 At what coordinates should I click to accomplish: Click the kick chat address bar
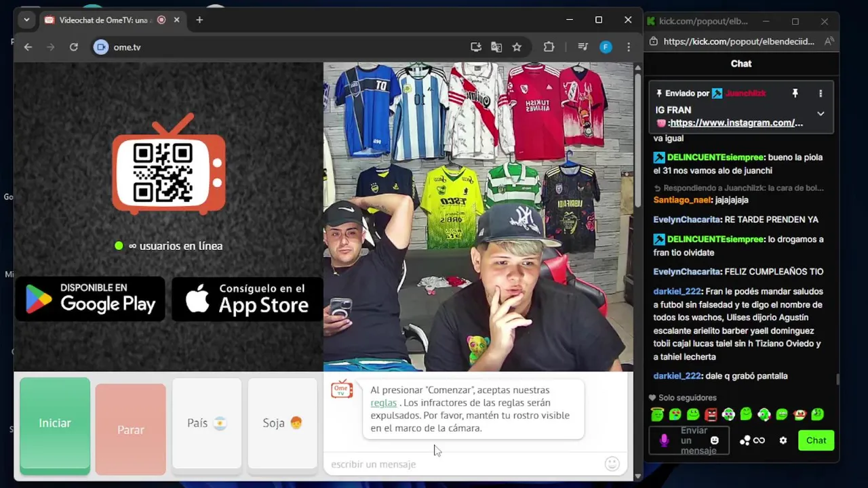738,41
